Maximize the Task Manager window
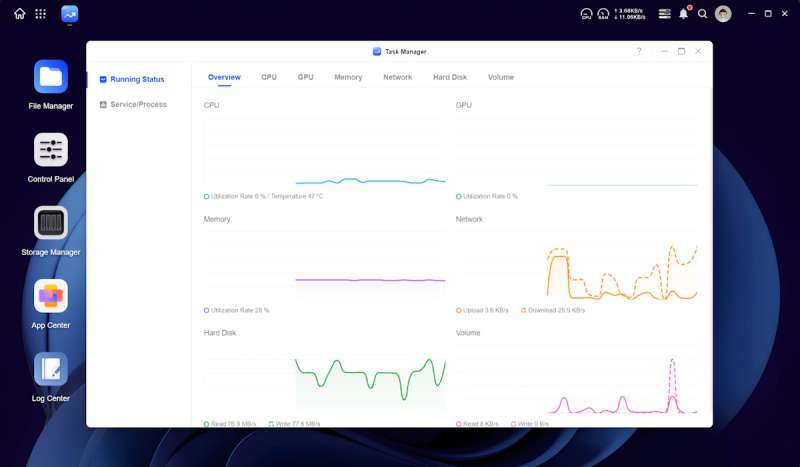Screen dimensions: 800x467 point(681,51)
